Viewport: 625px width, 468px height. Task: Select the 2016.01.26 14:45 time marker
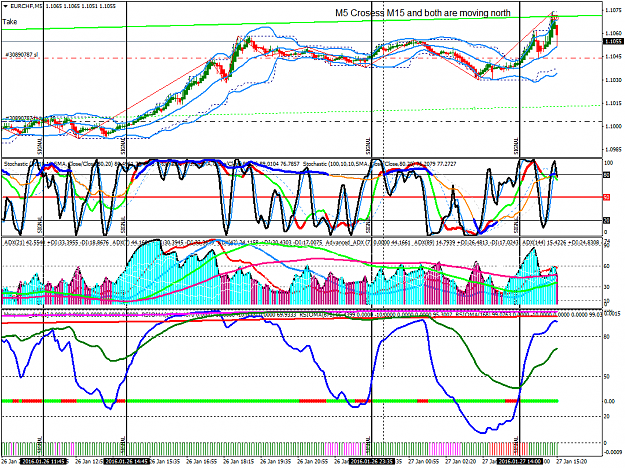pyautogui.click(x=127, y=461)
